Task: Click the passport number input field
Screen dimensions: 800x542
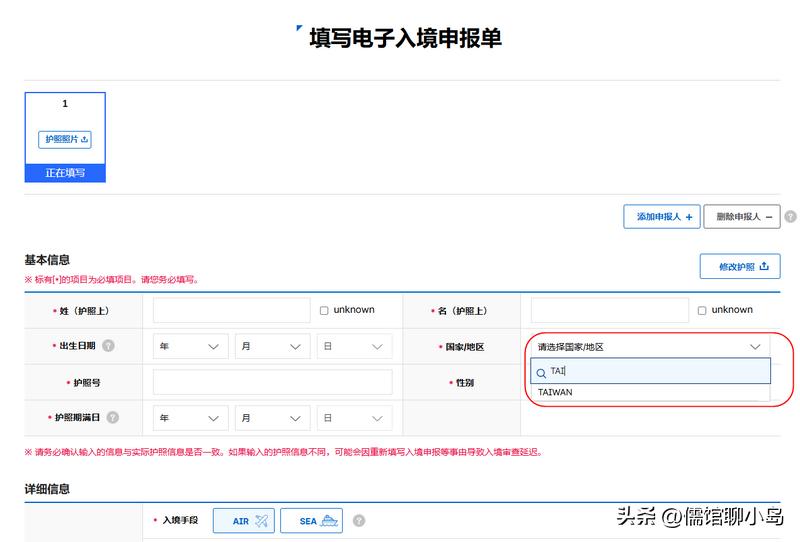Action: [272, 382]
